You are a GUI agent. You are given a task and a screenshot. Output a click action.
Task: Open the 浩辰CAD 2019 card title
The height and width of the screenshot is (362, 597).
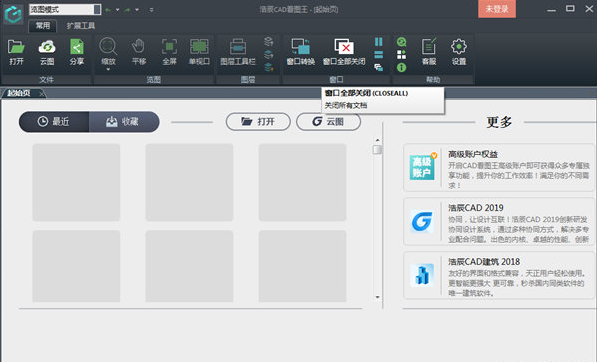pyautogui.click(x=476, y=208)
